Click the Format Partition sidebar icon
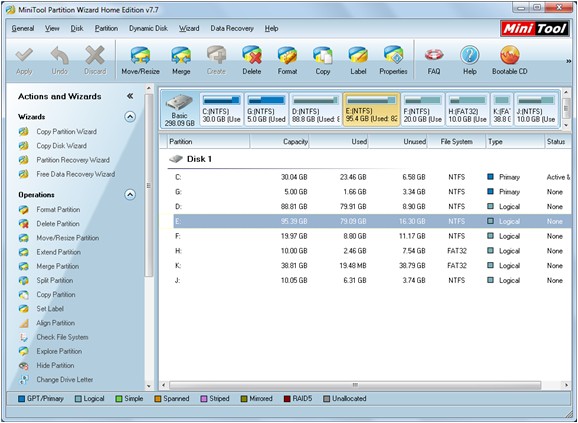Screen dimensions: 578x423 [24, 210]
